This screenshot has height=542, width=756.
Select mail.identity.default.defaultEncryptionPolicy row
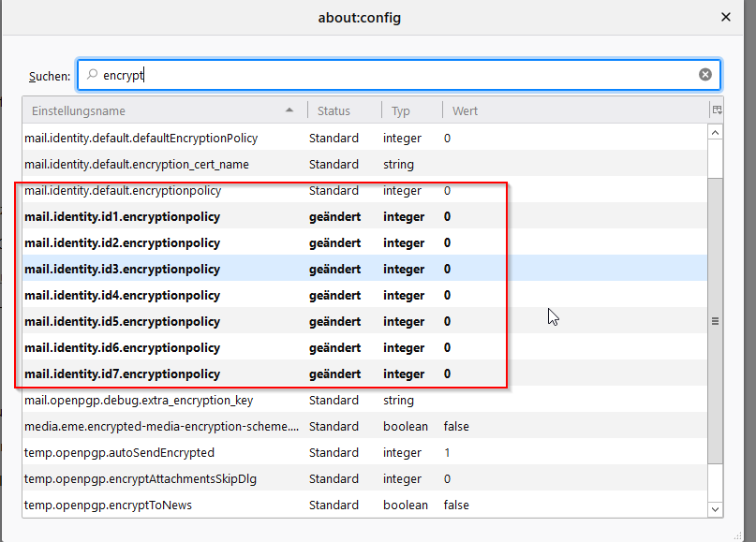coord(141,138)
